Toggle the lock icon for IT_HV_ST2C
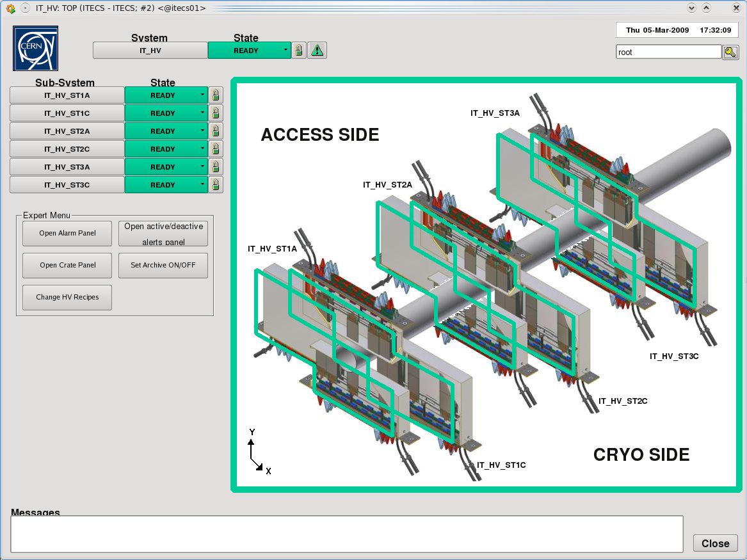Screen dimensions: 747x560 (216, 149)
